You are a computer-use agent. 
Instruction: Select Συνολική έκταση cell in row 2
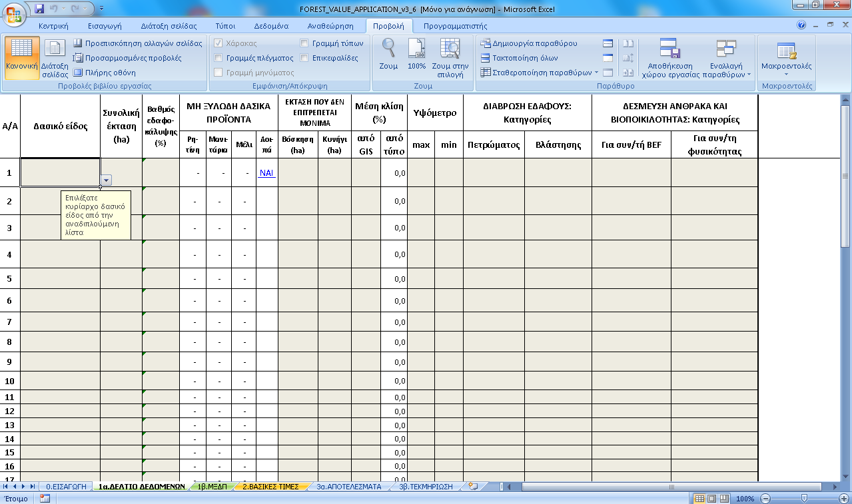tap(121, 200)
